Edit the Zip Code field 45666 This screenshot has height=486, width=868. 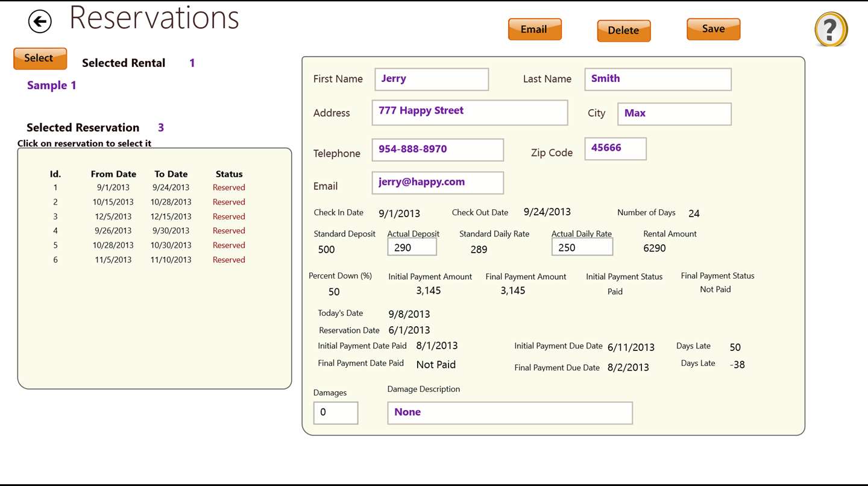(x=615, y=148)
